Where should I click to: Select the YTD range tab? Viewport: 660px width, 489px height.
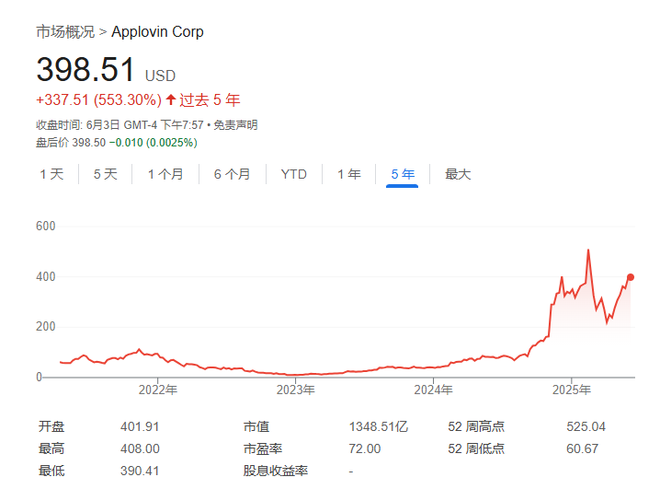pyautogui.click(x=294, y=174)
